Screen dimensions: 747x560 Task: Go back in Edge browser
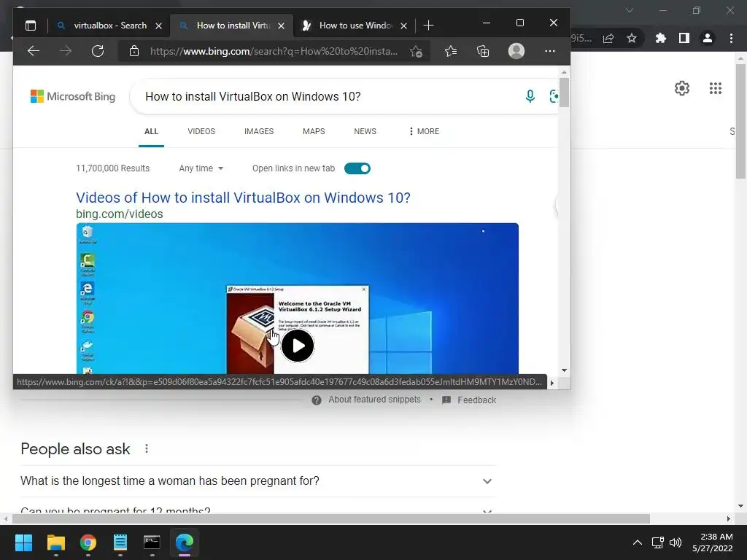click(x=34, y=51)
